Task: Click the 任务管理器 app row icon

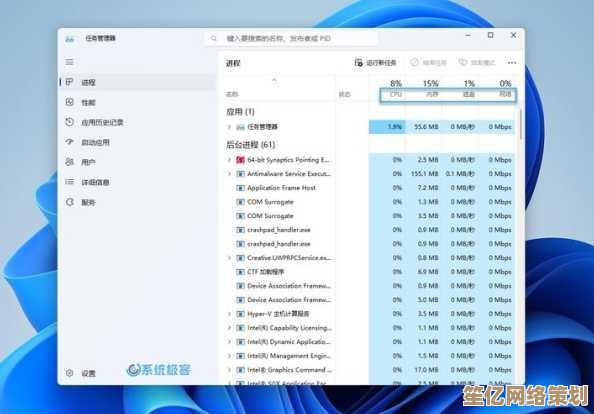Action: (240, 127)
